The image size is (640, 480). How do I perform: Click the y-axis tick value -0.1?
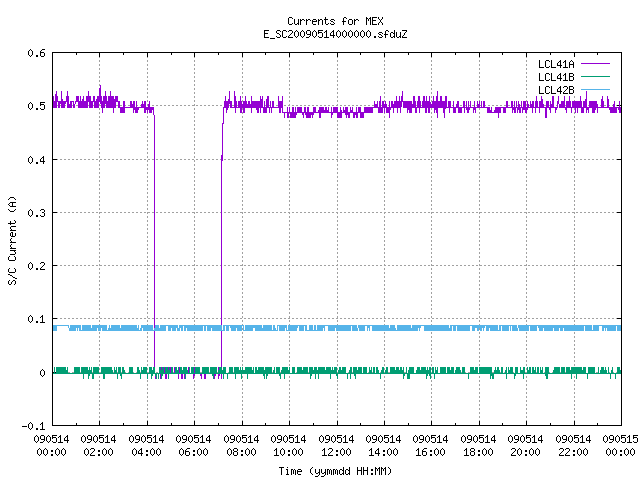point(33,426)
